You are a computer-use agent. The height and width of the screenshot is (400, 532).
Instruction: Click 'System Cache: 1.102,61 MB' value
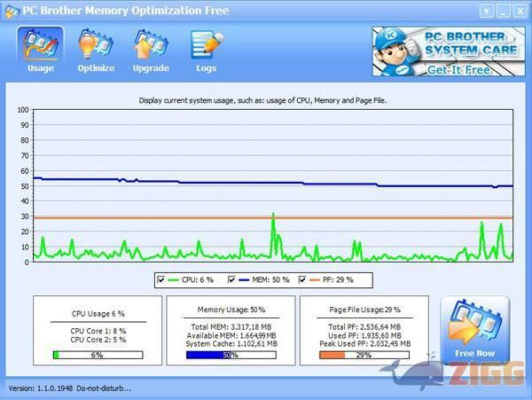231,344
